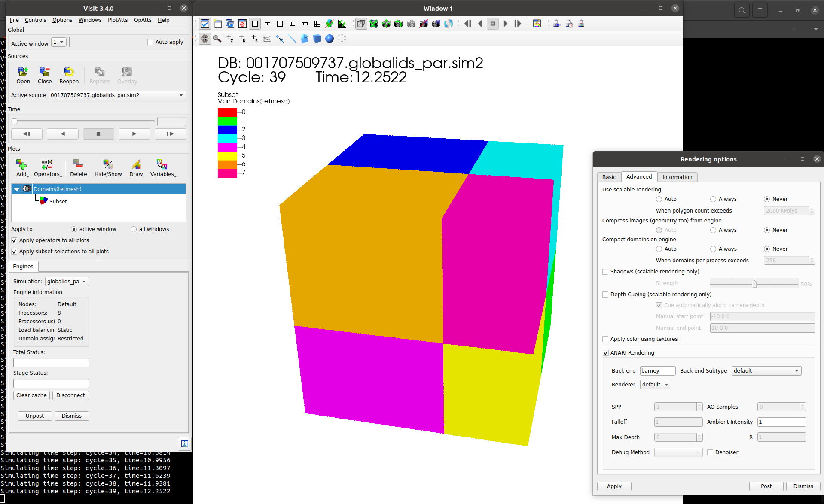Click the Hide/Show plot icon
The image size is (824, 504).
tap(108, 164)
